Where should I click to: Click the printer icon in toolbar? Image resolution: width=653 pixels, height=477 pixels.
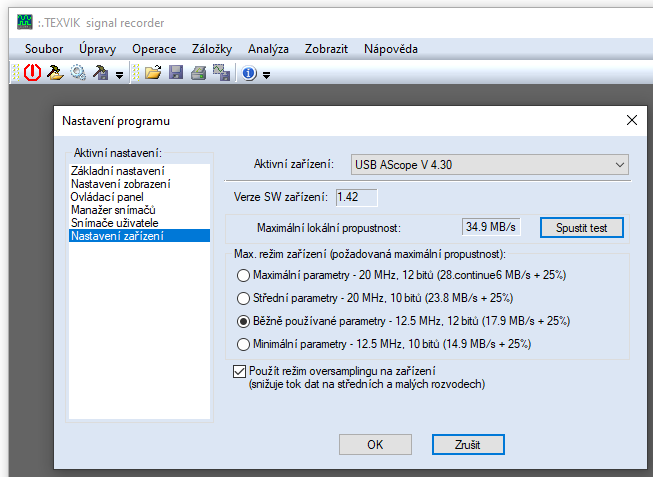point(198,73)
